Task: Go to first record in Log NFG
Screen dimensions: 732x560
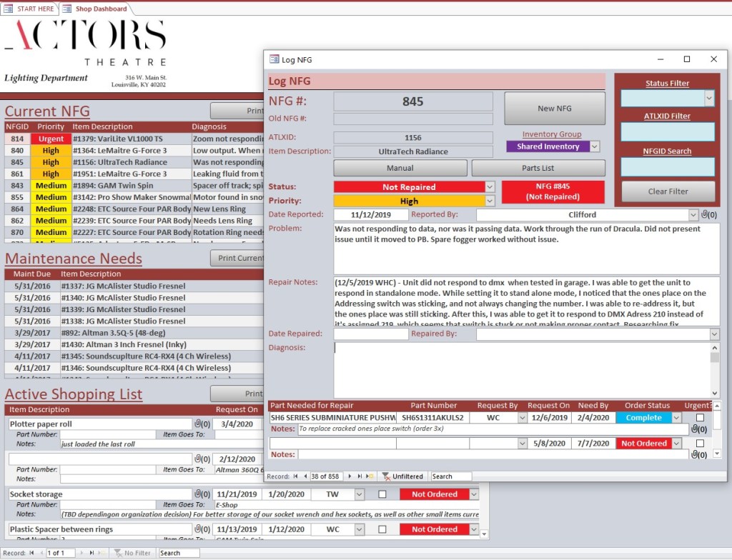Action: point(296,476)
